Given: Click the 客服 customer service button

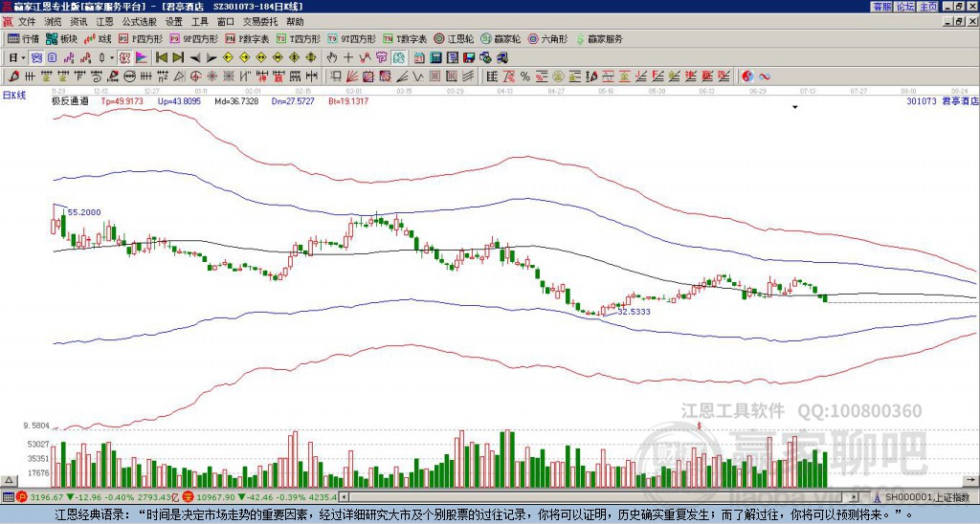Looking at the screenshot, I should click(882, 7).
